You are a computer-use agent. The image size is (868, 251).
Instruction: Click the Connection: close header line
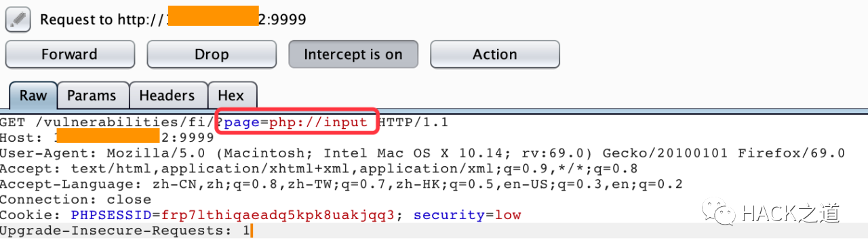(75, 199)
